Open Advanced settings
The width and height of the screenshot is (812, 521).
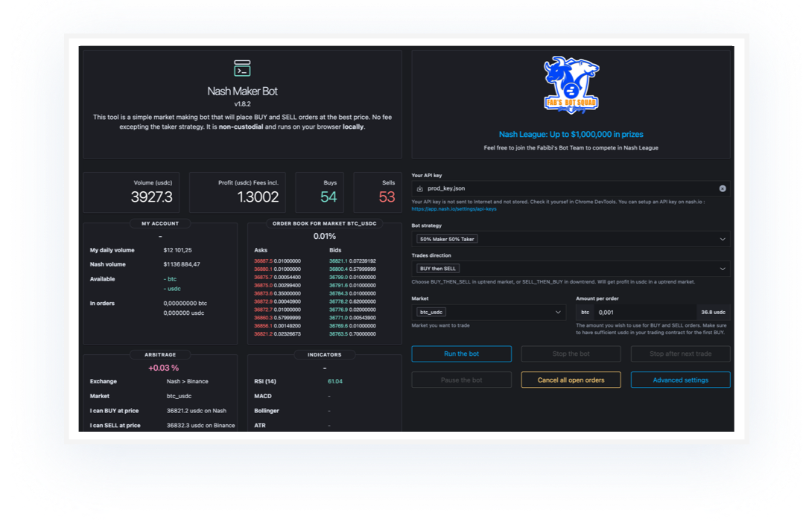680,380
